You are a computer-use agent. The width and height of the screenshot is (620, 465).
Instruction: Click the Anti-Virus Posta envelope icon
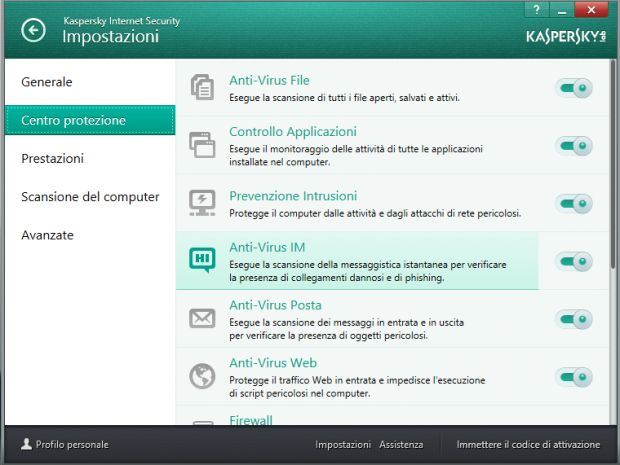click(x=202, y=318)
